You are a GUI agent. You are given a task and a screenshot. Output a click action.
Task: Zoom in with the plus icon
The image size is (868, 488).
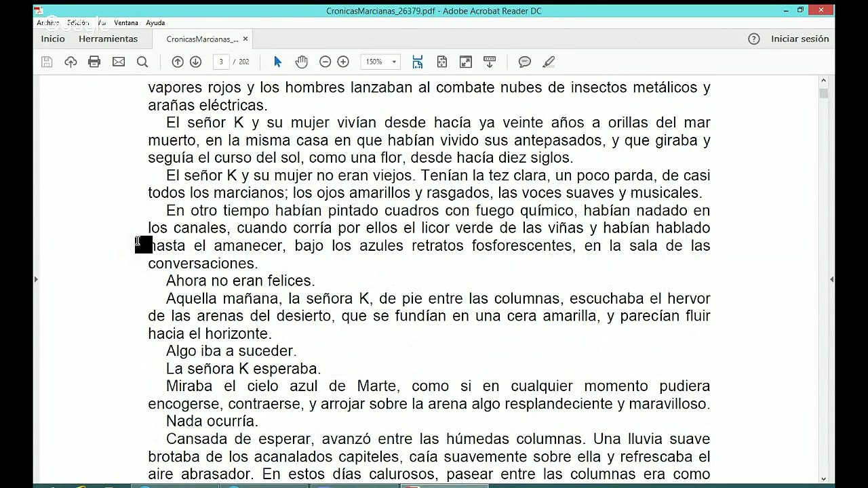343,62
